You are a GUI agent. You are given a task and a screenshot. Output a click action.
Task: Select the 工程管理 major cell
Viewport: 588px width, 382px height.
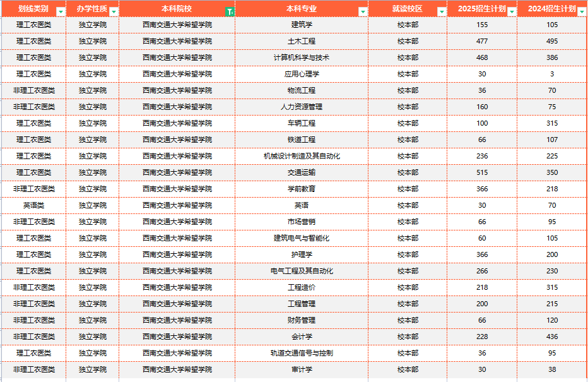point(302,304)
